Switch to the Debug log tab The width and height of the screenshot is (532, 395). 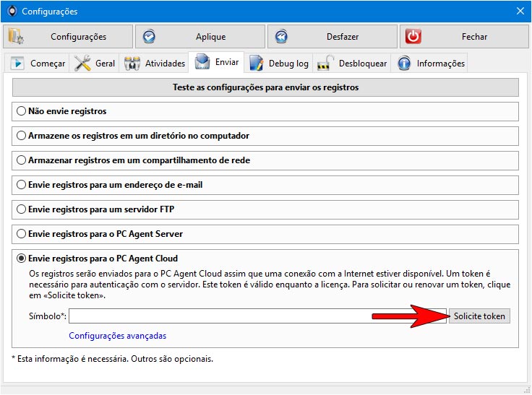[x=279, y=63]
